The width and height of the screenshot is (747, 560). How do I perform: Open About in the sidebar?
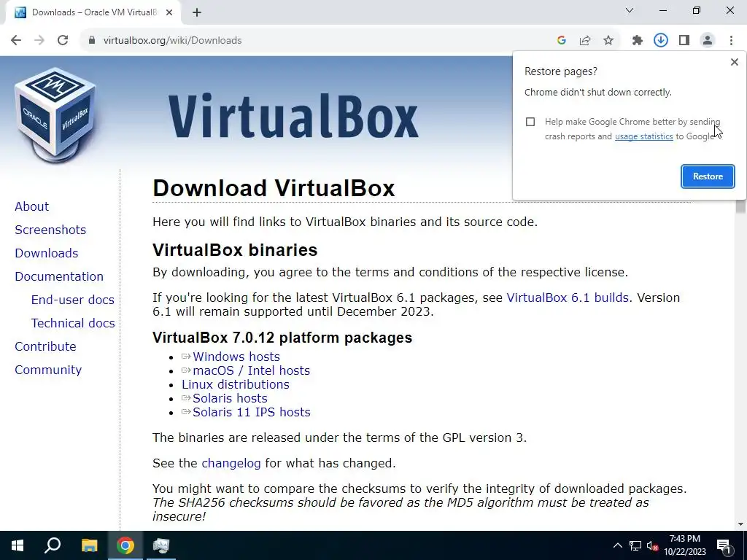[32, 206]
